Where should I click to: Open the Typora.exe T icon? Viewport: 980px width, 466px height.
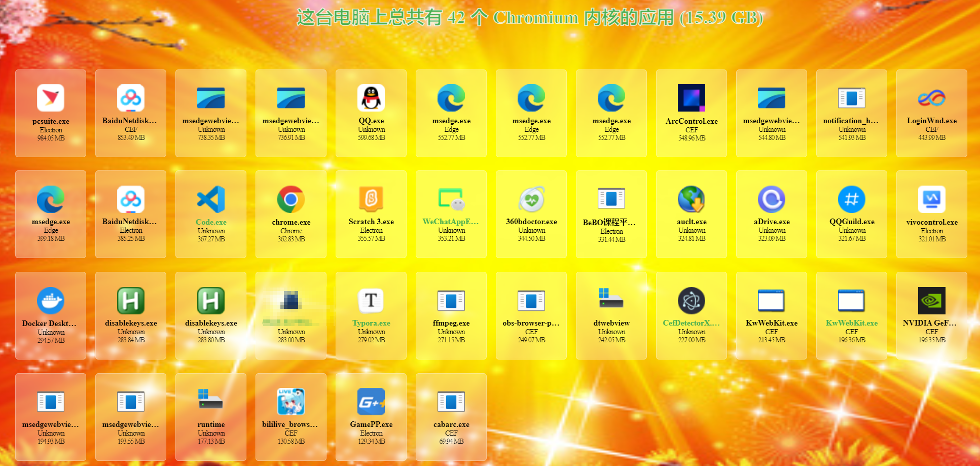click(x=371, y=301)
